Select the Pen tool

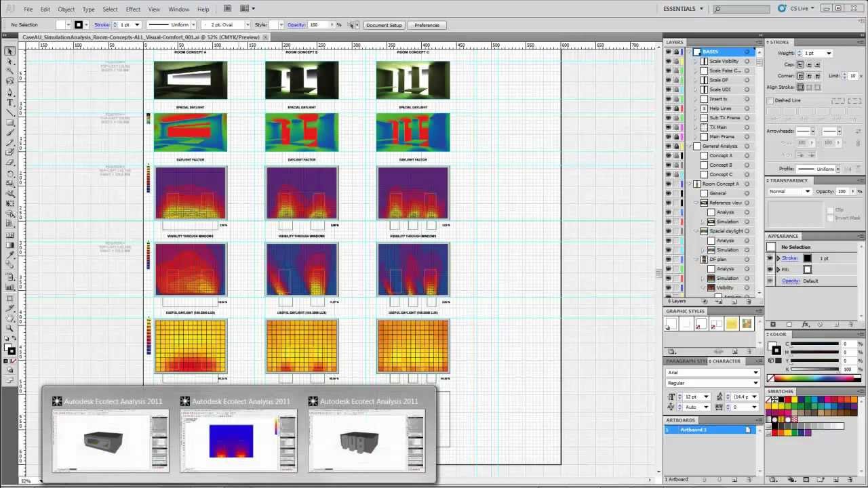(x=10, y=91)
